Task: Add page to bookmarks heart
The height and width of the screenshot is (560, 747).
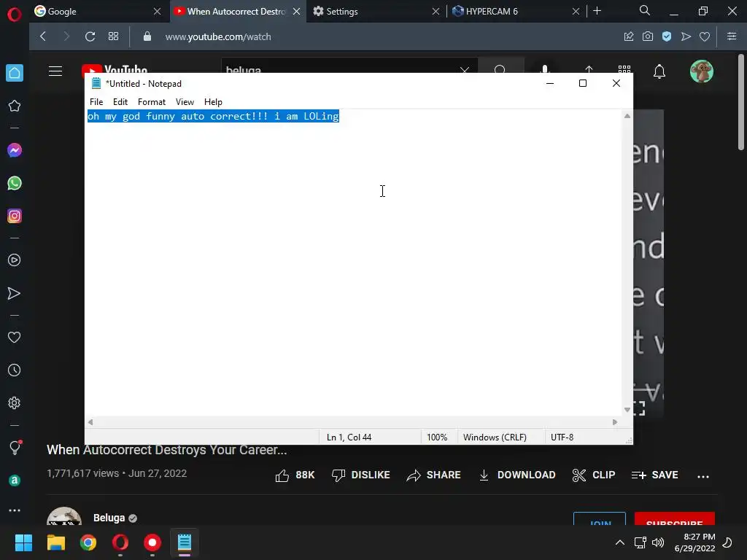Action: (705, 36)
